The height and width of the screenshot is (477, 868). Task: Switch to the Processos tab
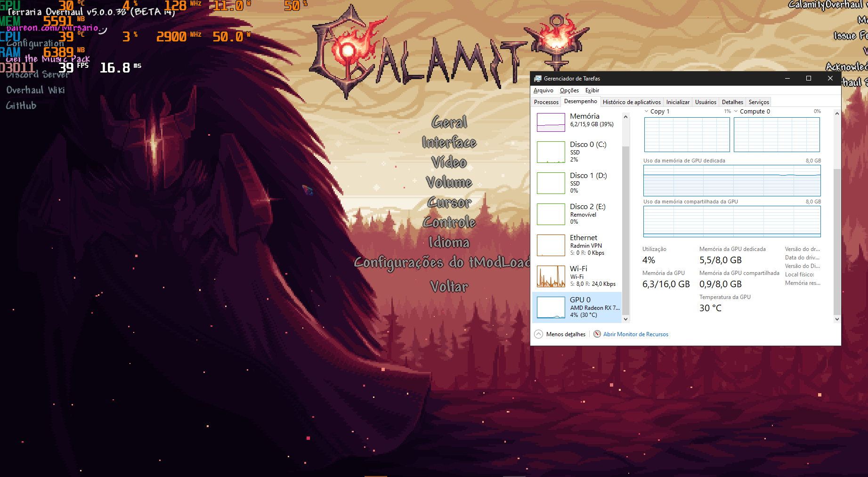pos(546,102)
